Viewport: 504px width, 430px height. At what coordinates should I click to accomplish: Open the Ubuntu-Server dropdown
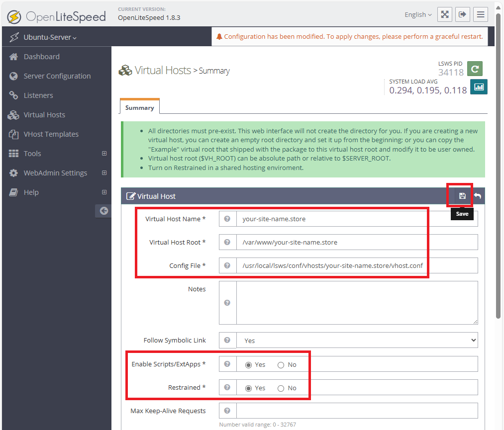[50, 37]
